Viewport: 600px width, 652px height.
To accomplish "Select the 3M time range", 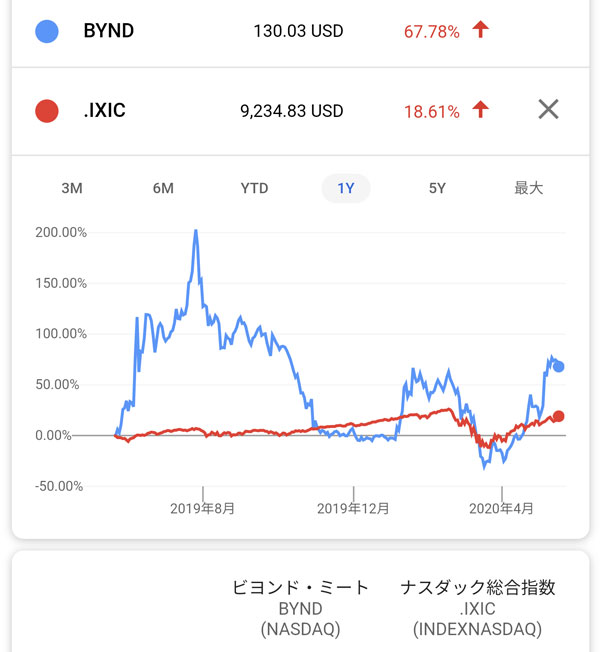I will click(72, 188).
